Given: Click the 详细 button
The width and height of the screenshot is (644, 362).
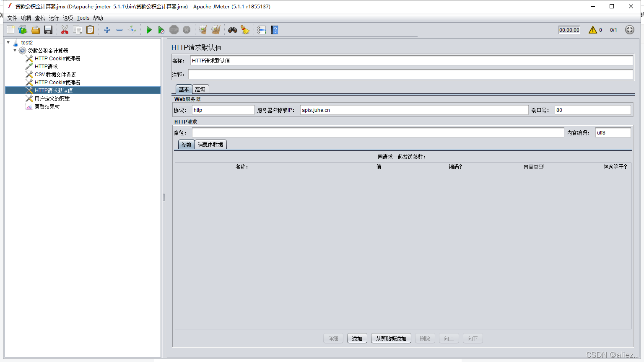Looking at the screenshot, I should click(333, 339).
